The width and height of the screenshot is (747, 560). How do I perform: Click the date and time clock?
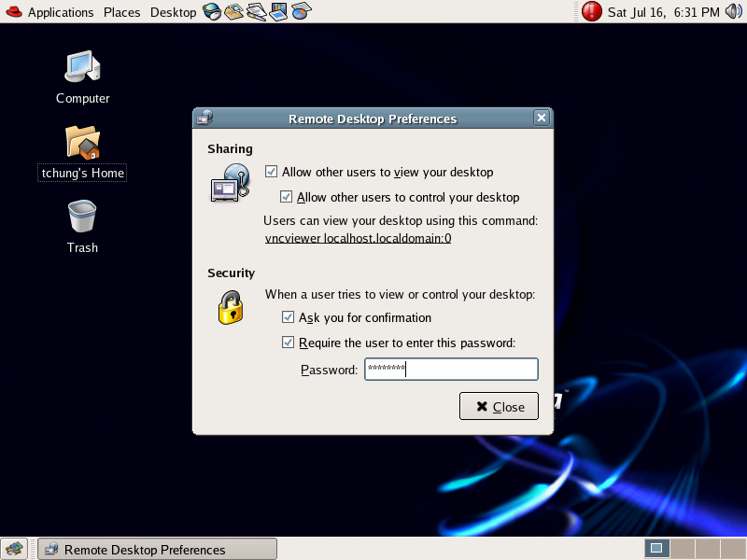(x=663, y=12)
